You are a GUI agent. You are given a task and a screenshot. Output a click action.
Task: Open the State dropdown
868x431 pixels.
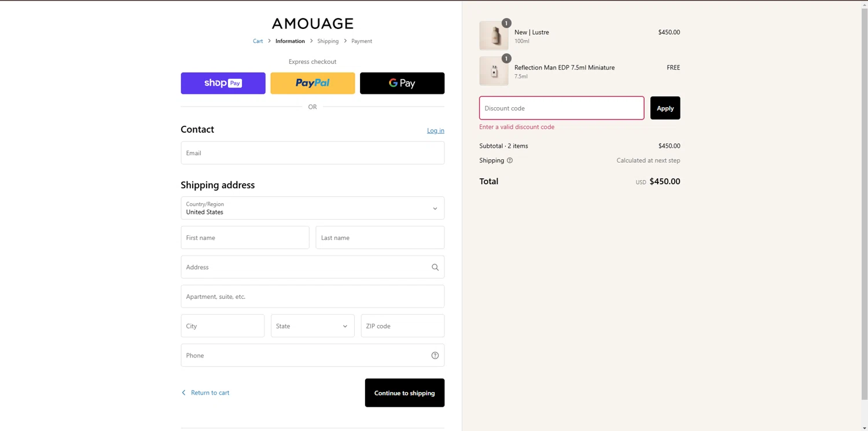coord(312,326)
